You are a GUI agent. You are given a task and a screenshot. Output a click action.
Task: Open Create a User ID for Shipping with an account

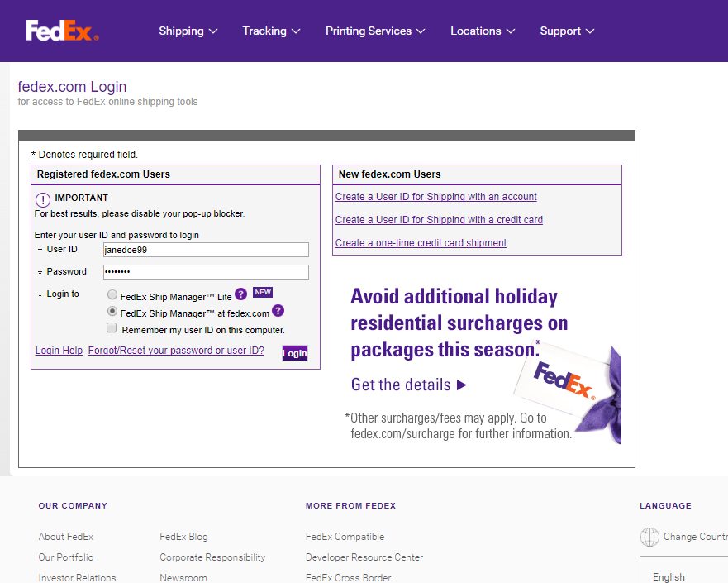pos(436,197)
